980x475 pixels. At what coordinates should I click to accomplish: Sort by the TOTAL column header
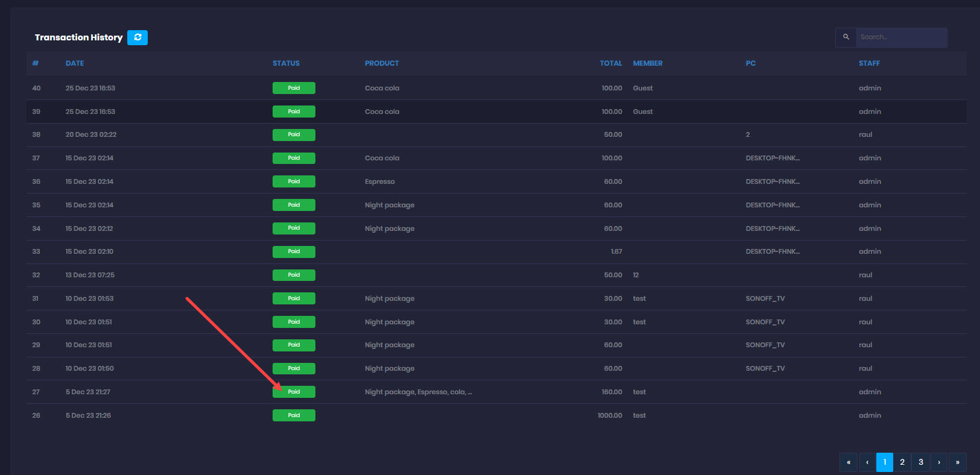pyautogui.click(x=610, y=63)
